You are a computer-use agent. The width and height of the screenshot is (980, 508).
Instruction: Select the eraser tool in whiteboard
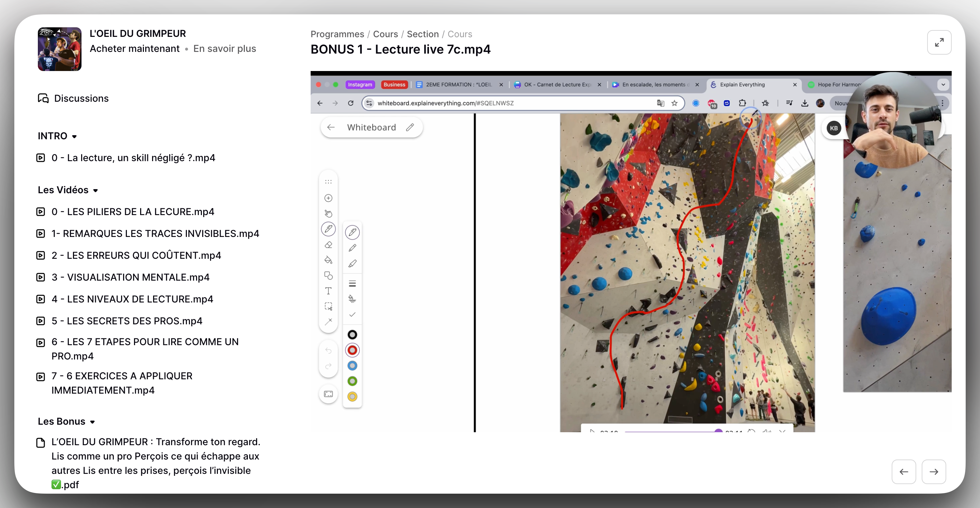[x=328, y=245]
